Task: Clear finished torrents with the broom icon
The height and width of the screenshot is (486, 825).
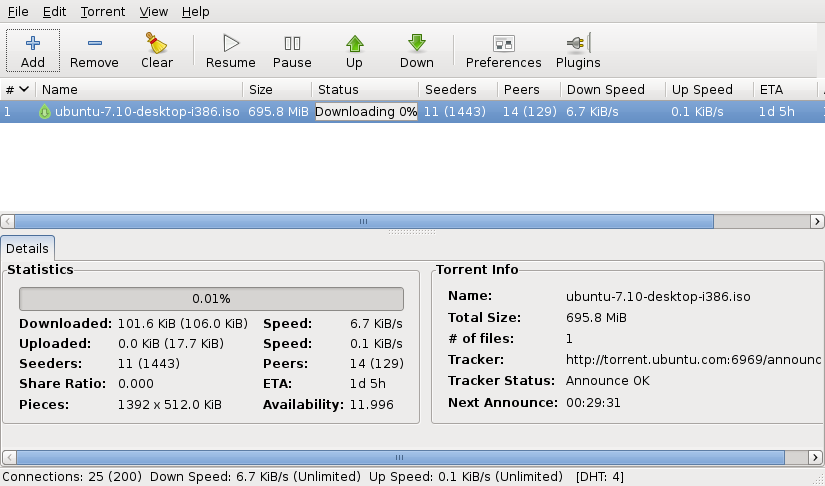Action: pos(156,43)
